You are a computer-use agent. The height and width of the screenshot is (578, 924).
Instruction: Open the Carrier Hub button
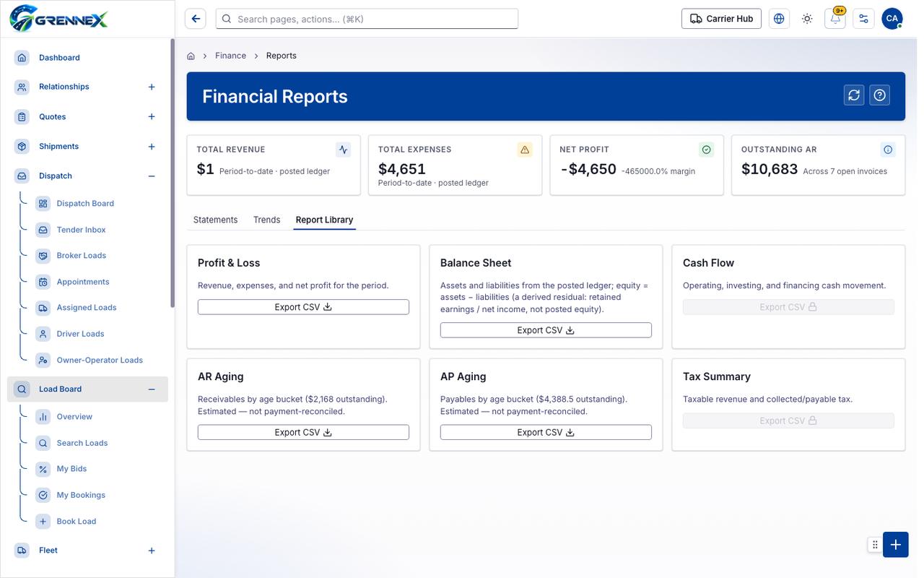[722, 19]
